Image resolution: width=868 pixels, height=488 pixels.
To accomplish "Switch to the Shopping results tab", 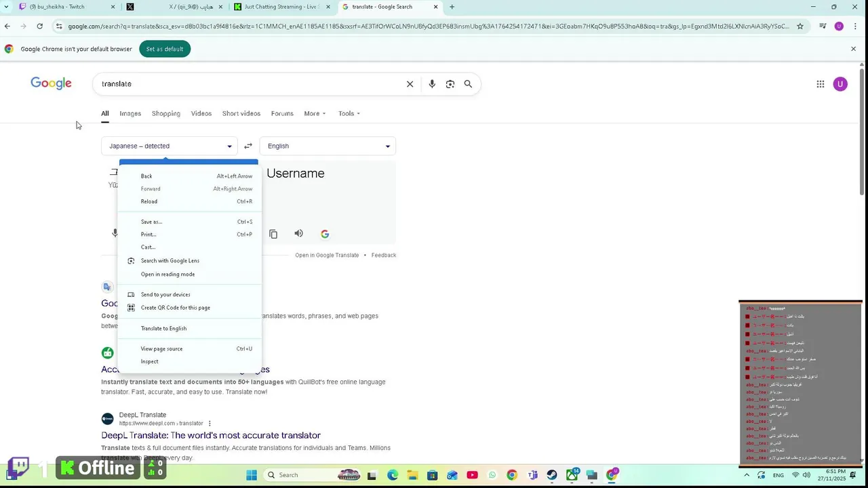I will (166, 113).
